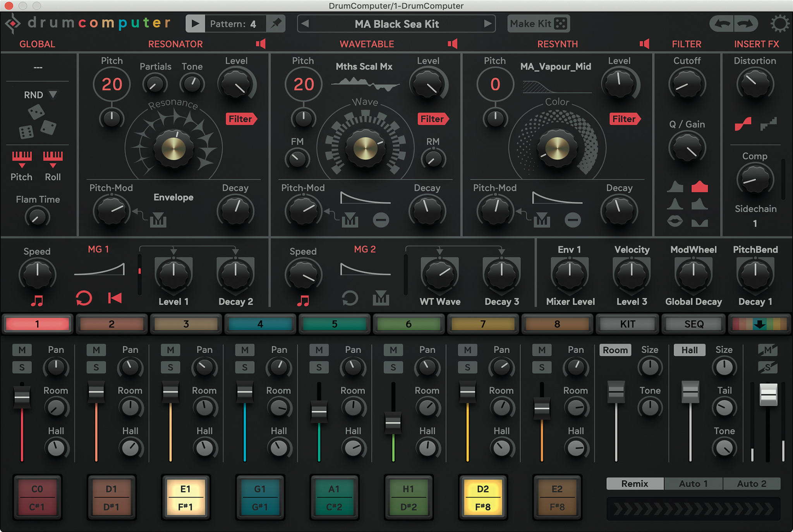Click the play button next to Pattern
The width and height of the screenshot is (793, 532).
coord(195,24)
